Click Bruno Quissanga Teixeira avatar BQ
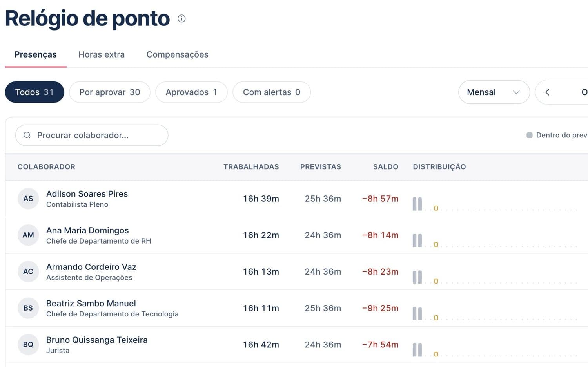Viewport: 588px width, 367px height. tap(28, 344)
